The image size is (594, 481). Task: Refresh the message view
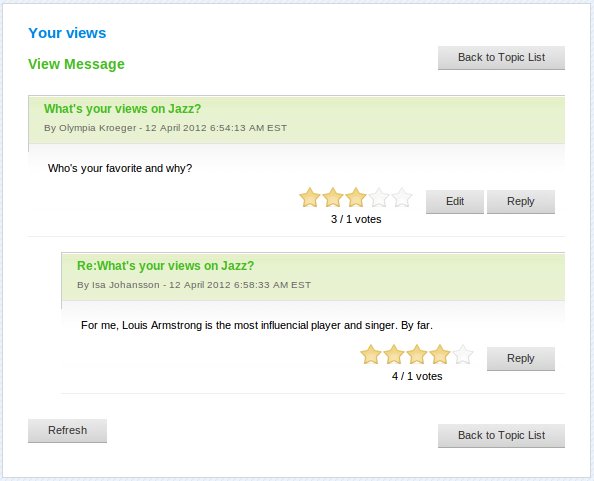(x=67, y=431)
